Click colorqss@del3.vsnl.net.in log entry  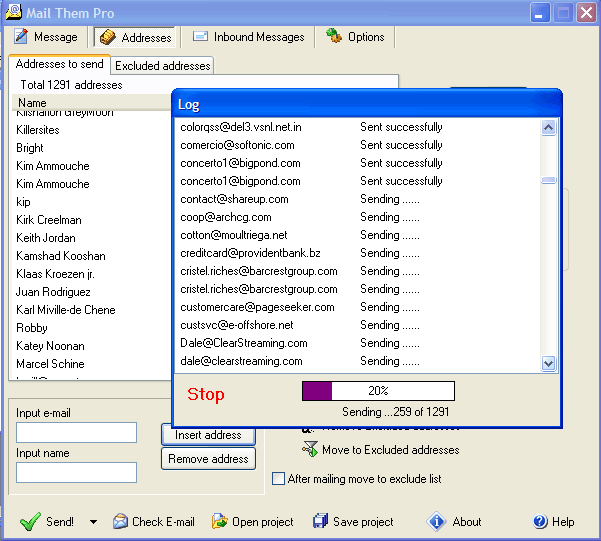(241, 127)
